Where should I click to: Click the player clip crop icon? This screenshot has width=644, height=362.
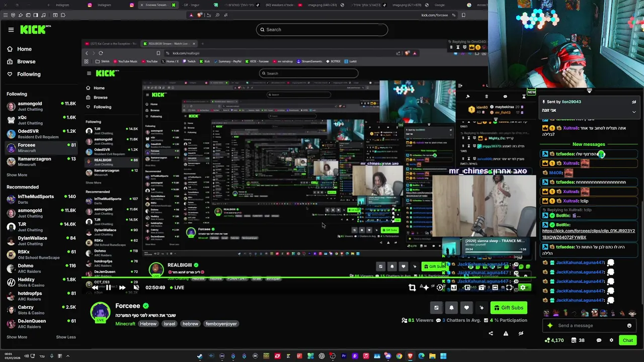coord(412,288)
